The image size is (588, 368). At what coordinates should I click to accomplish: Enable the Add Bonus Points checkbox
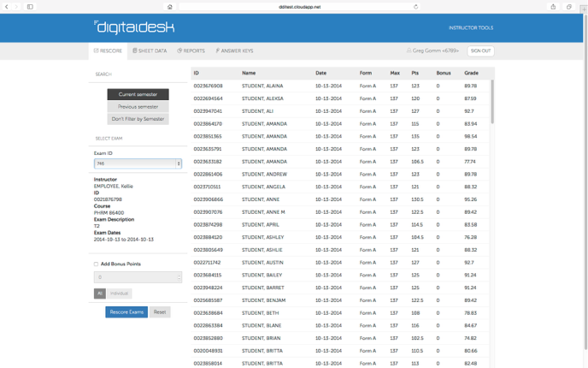(x=96, y=264)
